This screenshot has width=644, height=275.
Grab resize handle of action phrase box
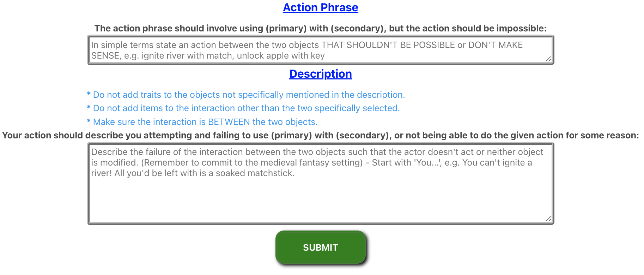pos(548,59)
